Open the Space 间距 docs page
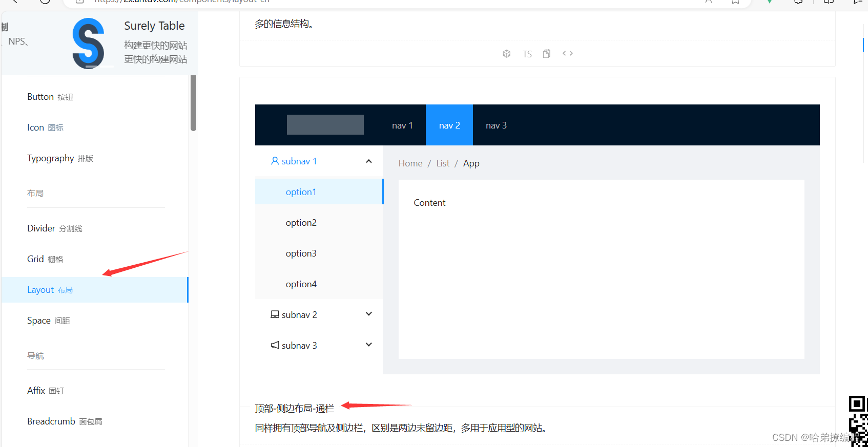868x447 pixels. (x=95, y=321)
